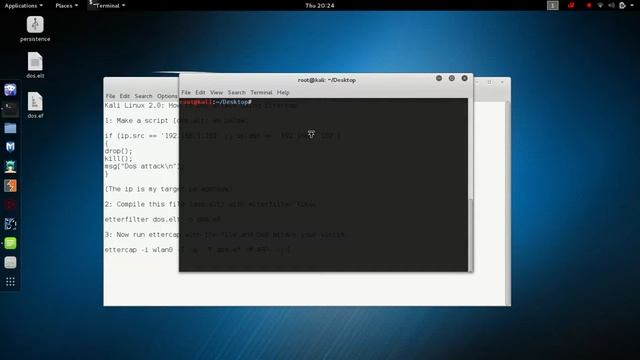The height and width of the screenshot is (360, 640).
Task: Click the workspace indicator in top bar
Action: click(x=553, y=5)
